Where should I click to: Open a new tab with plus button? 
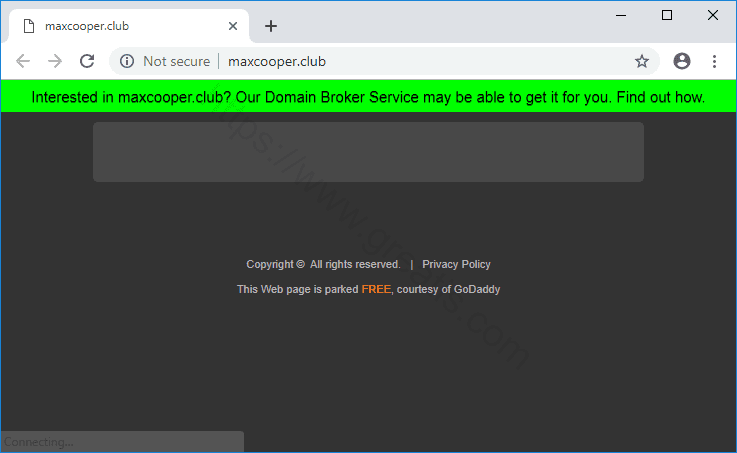271,26
